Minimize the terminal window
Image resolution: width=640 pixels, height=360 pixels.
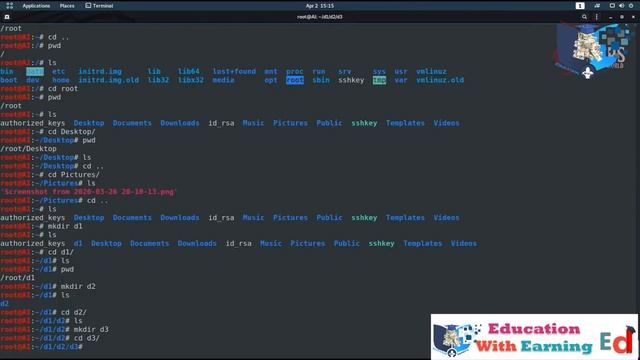[610, 17]
